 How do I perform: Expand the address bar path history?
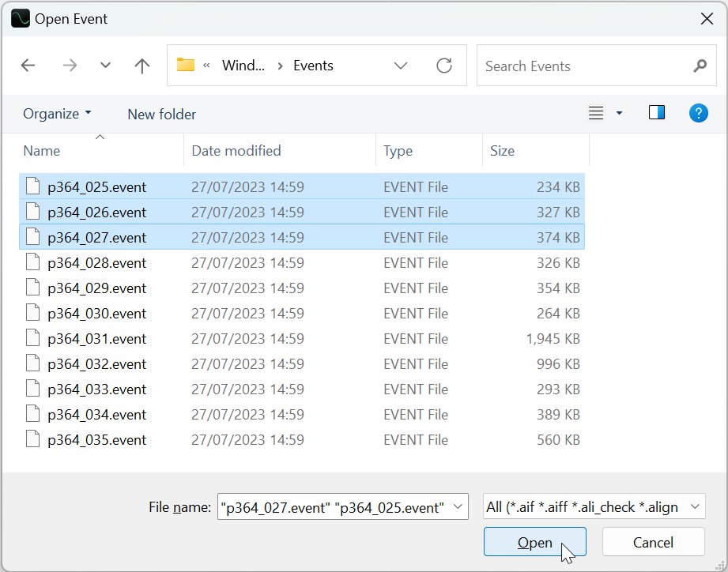pos(401,66)
